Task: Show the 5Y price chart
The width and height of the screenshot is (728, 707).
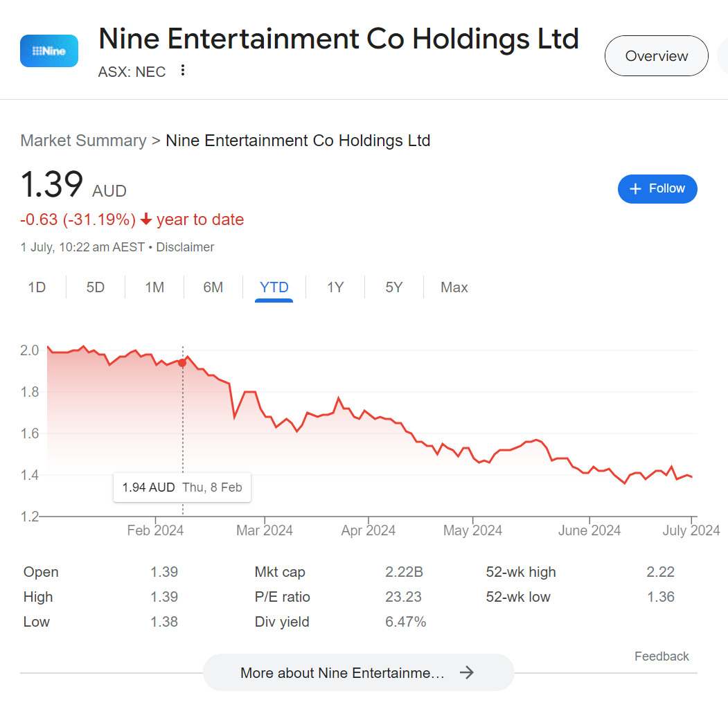Action: pos(393,287)
